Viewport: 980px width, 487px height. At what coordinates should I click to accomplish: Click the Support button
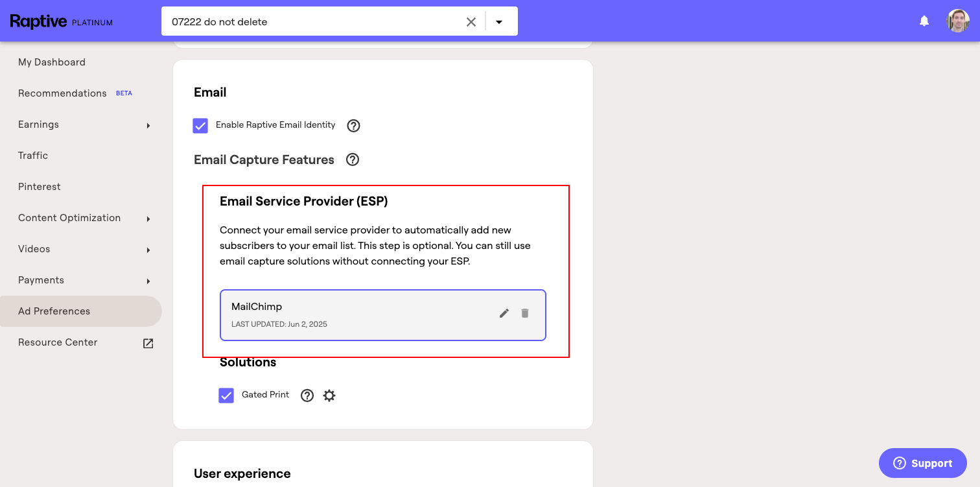click(923, 463)
